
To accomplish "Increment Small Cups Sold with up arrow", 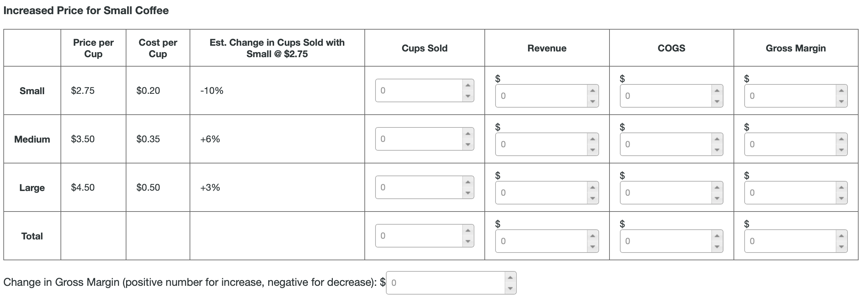I will pyautogui.click(x=468, y=85).
